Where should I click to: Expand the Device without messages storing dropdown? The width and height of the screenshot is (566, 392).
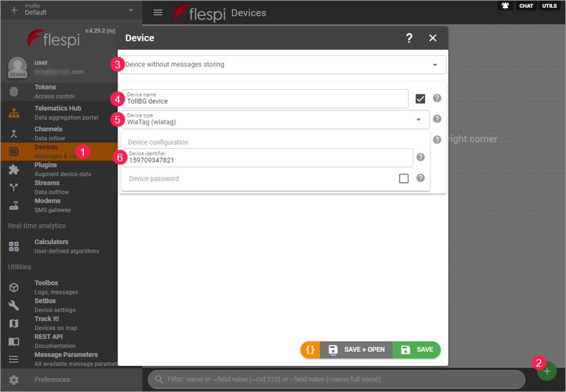283,65
